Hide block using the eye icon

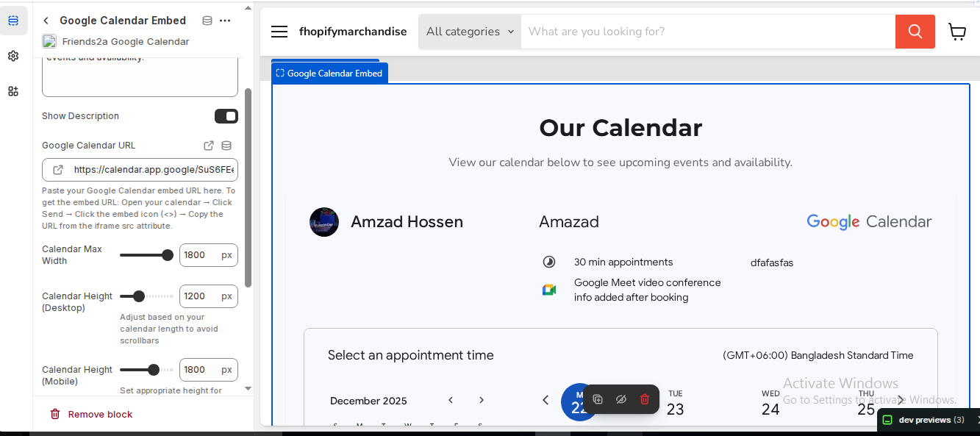pos(621,399)
